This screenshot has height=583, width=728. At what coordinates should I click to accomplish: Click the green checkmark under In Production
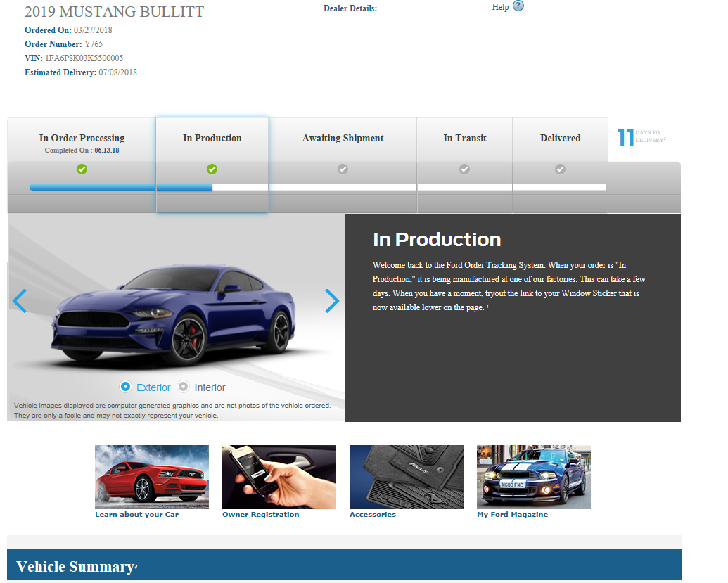click(212, 169)
